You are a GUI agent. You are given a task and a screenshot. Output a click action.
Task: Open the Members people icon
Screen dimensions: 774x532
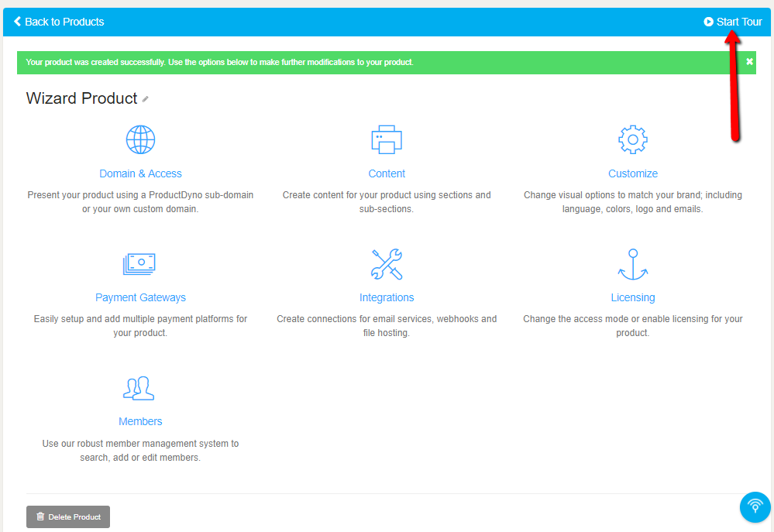click(x=139, y=388)
